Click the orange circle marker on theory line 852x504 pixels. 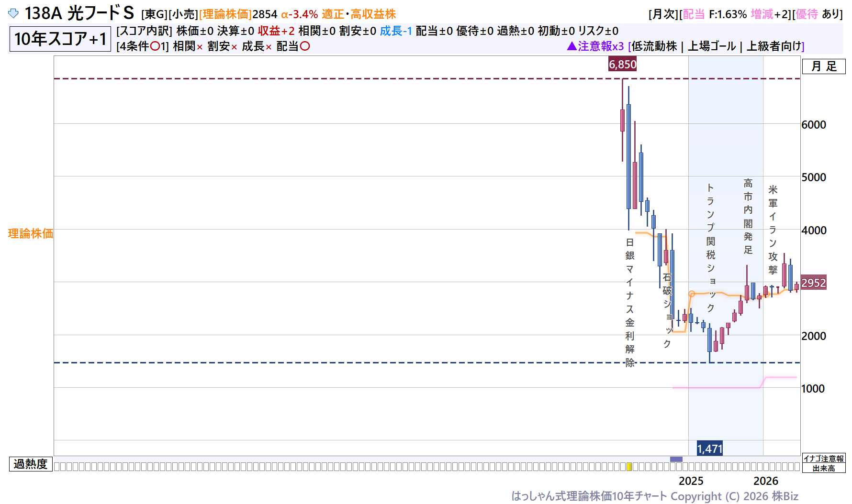click(x=692, y=294)
